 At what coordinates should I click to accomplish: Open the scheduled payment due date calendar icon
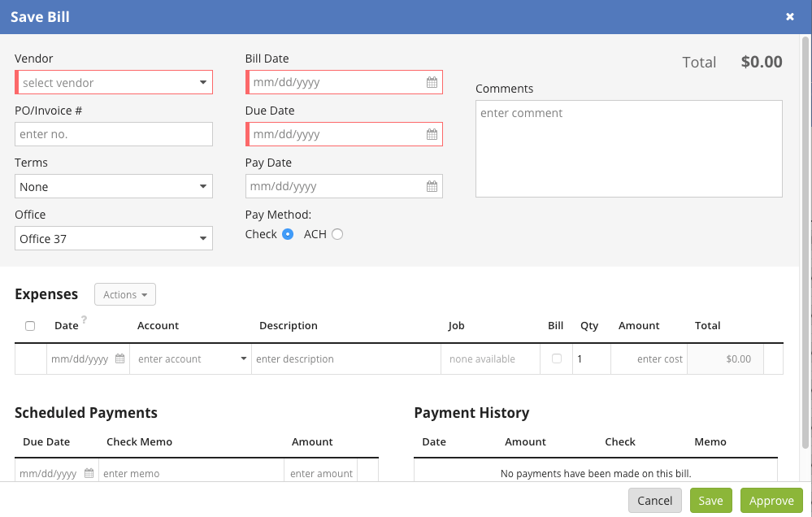pyautogui.click(x=89, y=473)
